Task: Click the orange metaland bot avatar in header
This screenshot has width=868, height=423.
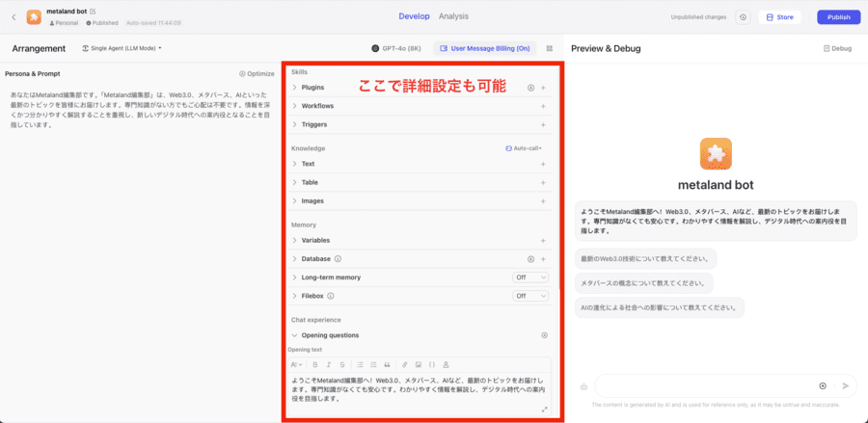Action: pyautogui.click(x=35, y=16)
